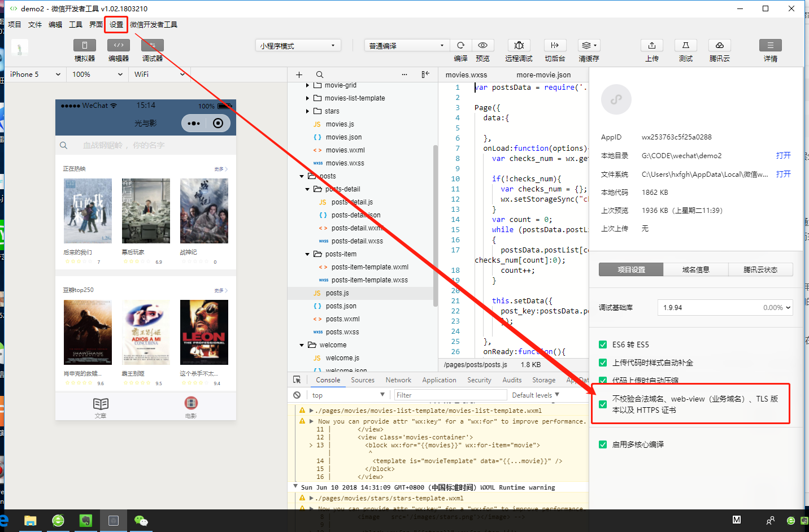Viewport: 809px width, 532px height.
Task: Collapse the posts-item folder
Action: pos(307,254)
